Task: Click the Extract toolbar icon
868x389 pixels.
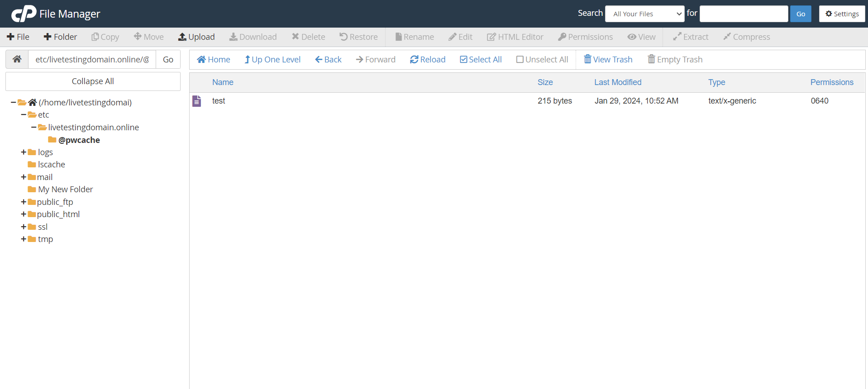Action: click(677, 37)
